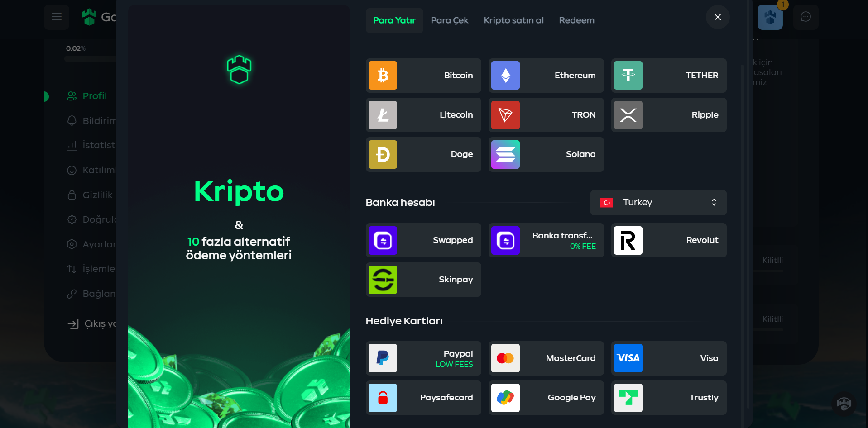This screenshot has height=428, width=868.
Task: Open the Revolut payment option
Action: click(x=669, y=240)
